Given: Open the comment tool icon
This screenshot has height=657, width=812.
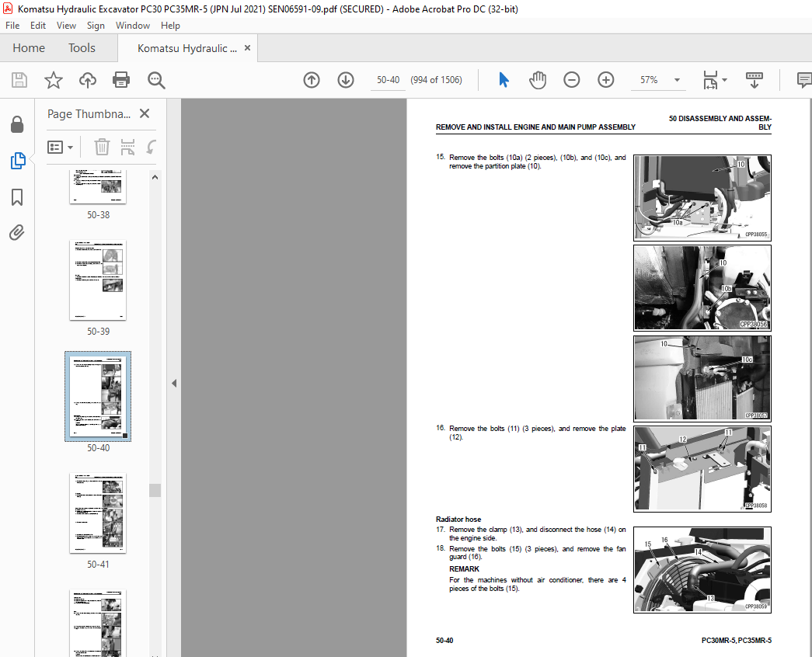Looking at the screenshot, I should click(x=804, y=80).
